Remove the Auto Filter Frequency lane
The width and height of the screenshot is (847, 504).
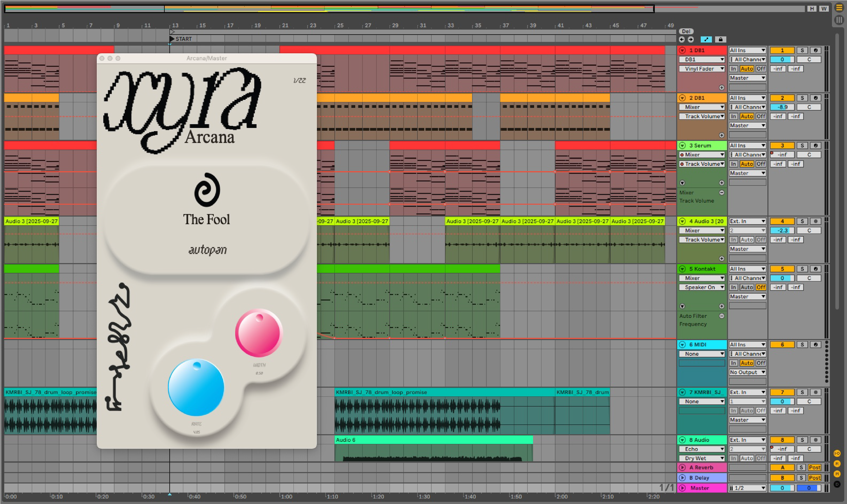(722, 316)
